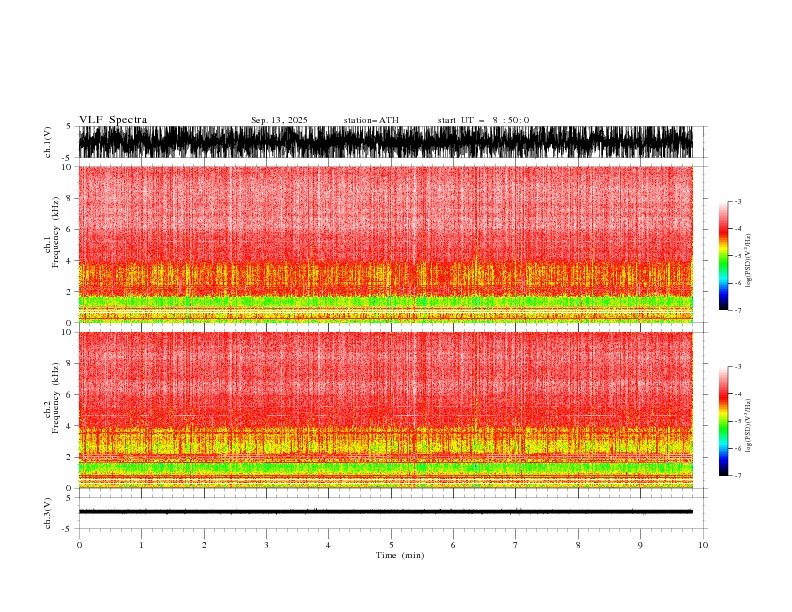Image resolution: width=792 pixels, height=612 pixels.
Task: Click the upper ch.1 PSD color bar
Action: [x=723, y=256]
